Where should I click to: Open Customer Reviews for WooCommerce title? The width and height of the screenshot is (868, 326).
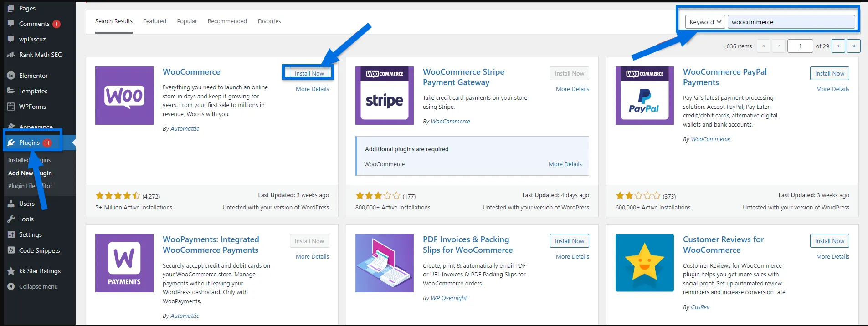pos(723,244)
